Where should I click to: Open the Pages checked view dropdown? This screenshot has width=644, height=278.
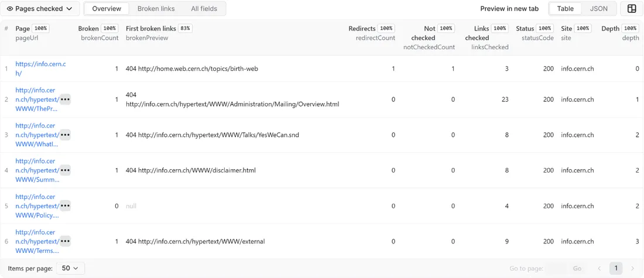40,9
